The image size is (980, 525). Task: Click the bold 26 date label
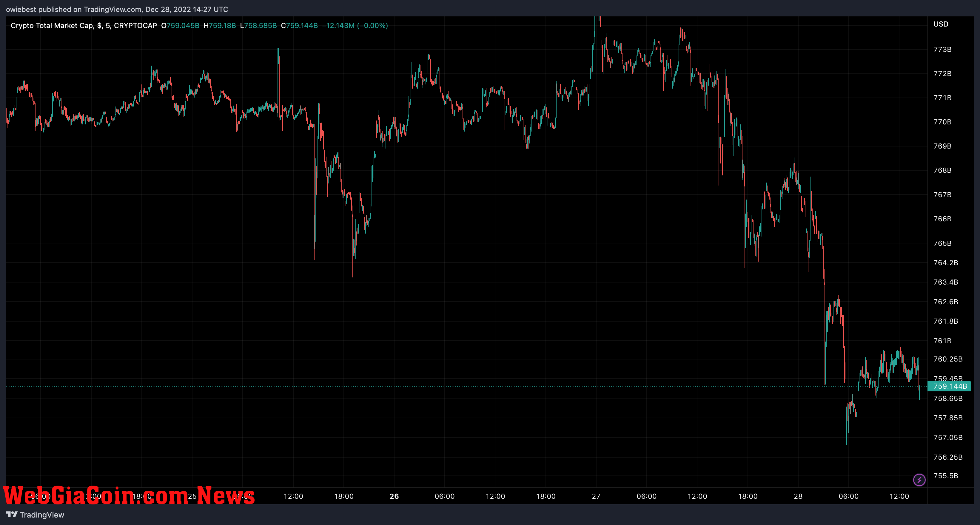click(394, 496)
